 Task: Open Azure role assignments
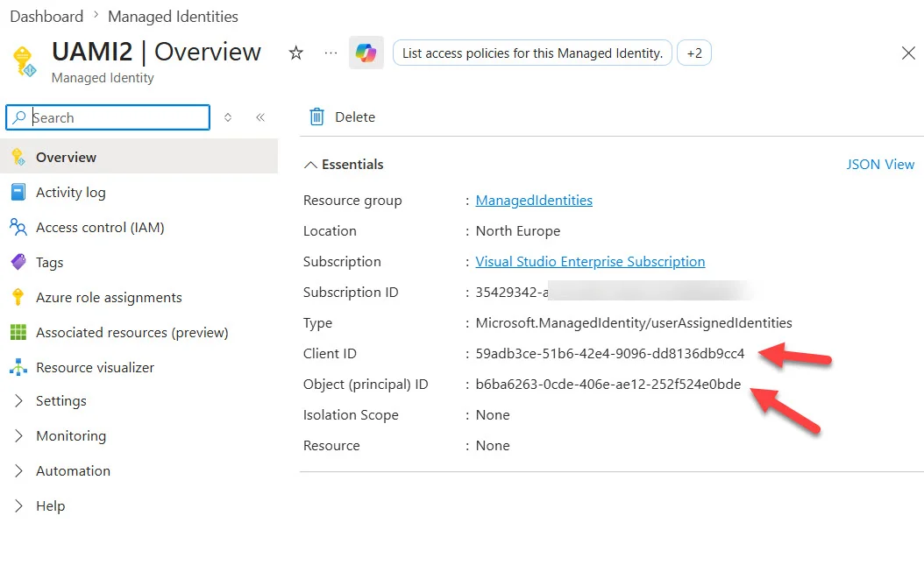point(109,297)
